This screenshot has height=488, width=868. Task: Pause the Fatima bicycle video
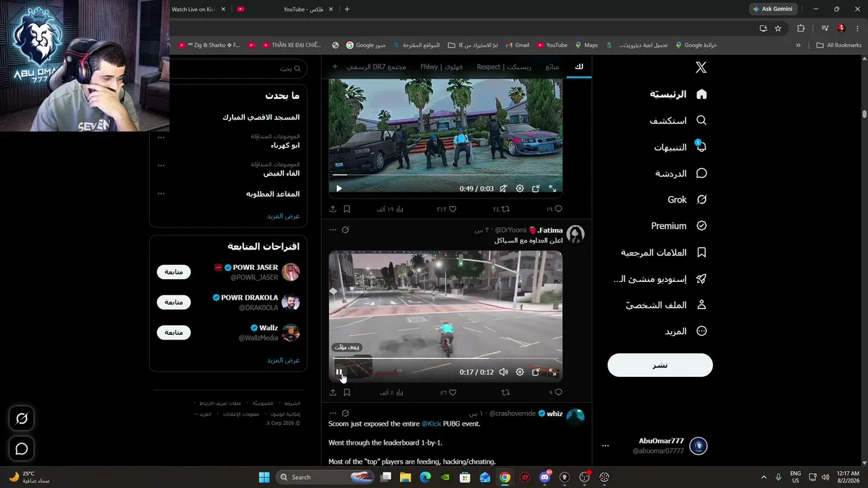point(339,372)
